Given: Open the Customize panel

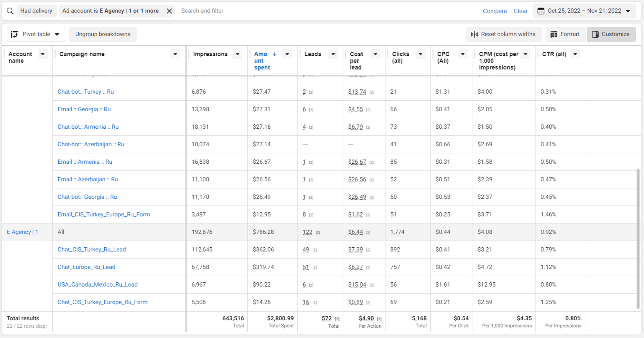Looking at the screenshot, I should 611,34.
